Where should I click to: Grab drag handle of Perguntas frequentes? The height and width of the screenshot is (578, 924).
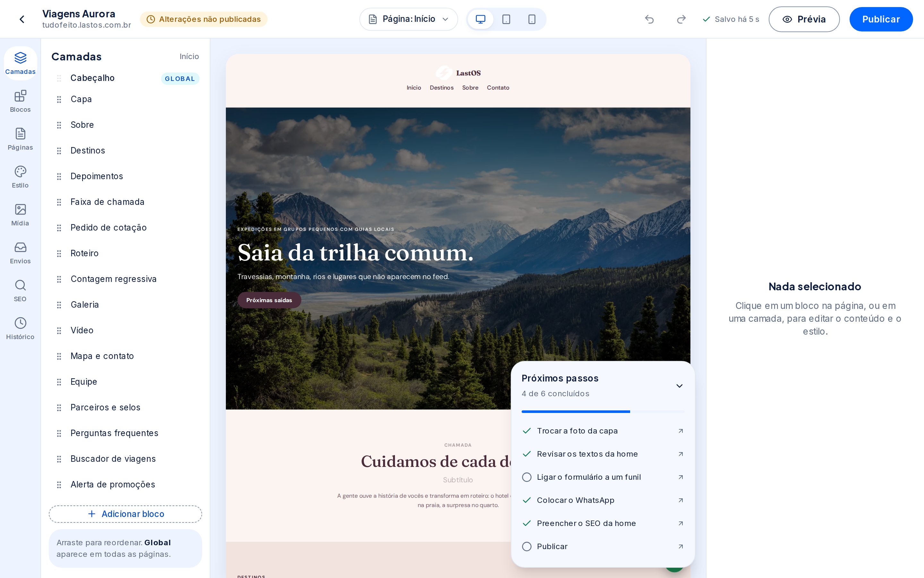click(x=59, y=433)
